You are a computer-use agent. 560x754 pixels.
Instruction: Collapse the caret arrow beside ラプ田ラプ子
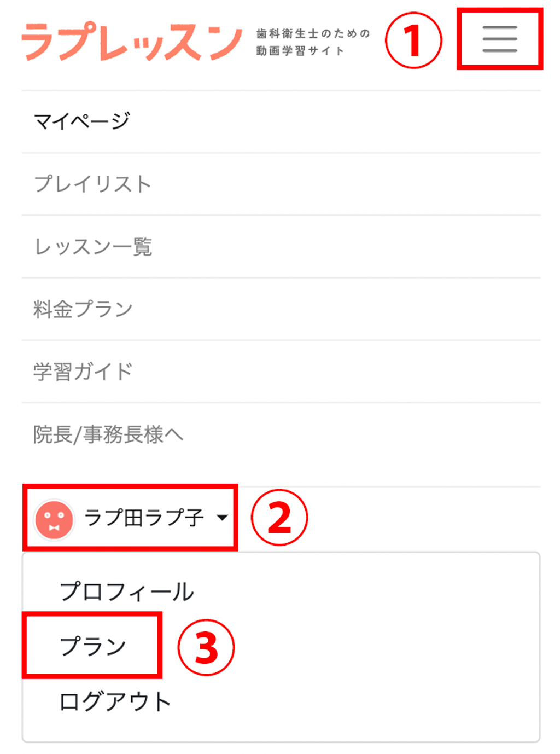[x=222, y=518]
